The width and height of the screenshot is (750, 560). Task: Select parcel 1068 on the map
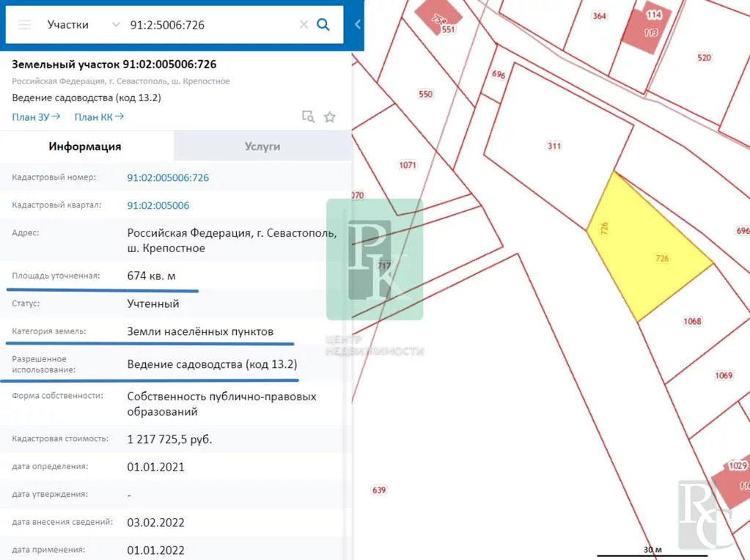point(691,321)
